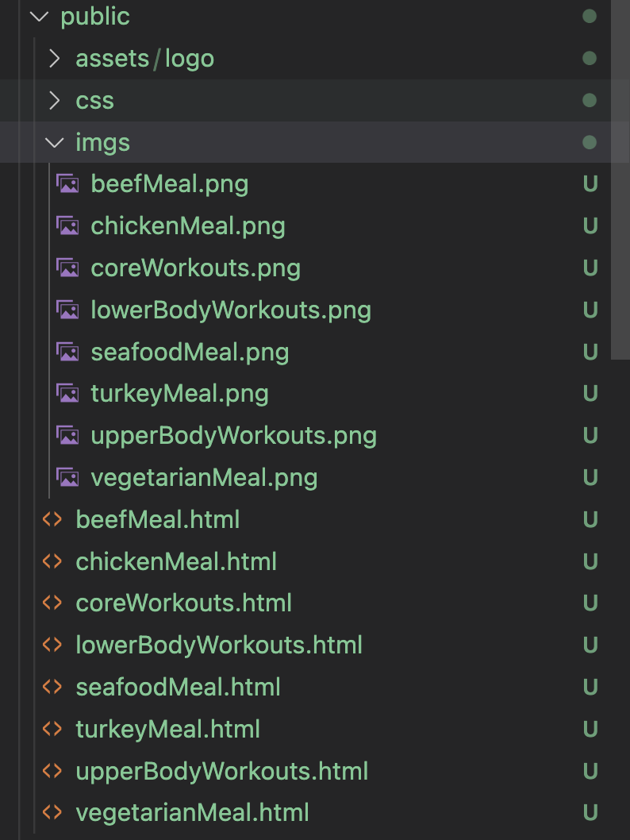The width and height of the screenshot is (630, 840).
Task: Click the HTML icon beside vegetarianMeal.html
Action: [x=52, y=813]
